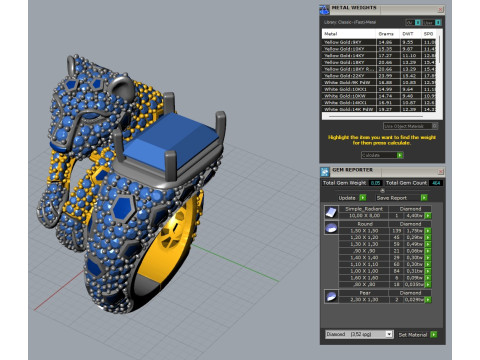The height and width of the screenshot is (360, 480).
Task: Click the green arrow beside Save Report
Action: [424, 198]
